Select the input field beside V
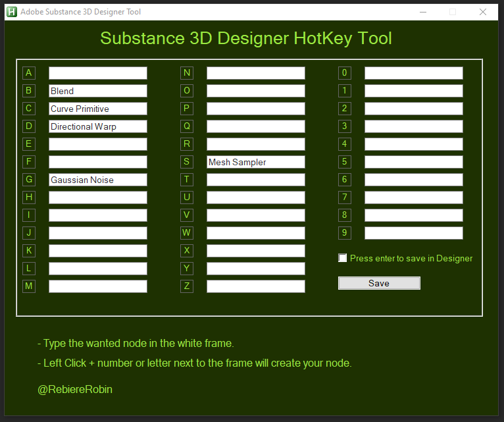Viewport: 504px width, 422px height. click(256, 215)
